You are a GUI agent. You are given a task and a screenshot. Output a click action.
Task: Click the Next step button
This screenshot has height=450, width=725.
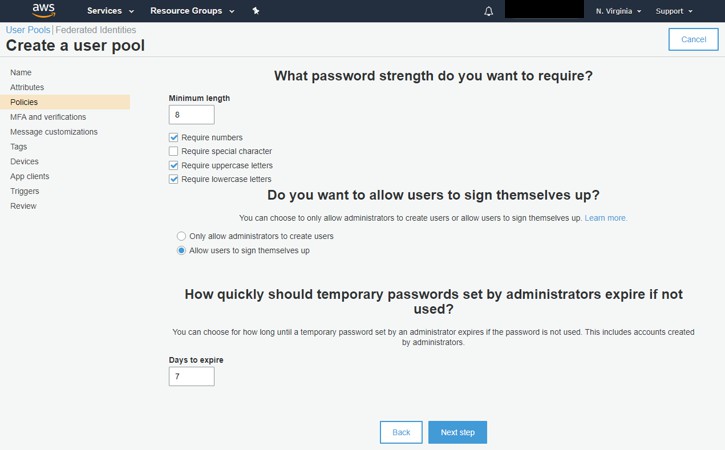(x=458, y=432)
